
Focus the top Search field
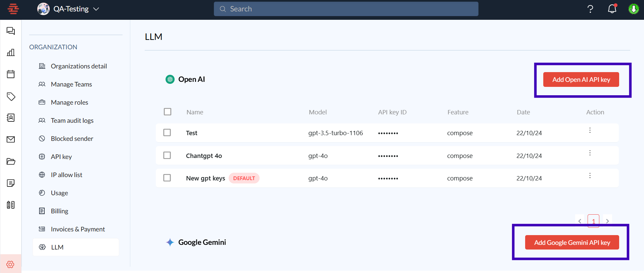346,9
